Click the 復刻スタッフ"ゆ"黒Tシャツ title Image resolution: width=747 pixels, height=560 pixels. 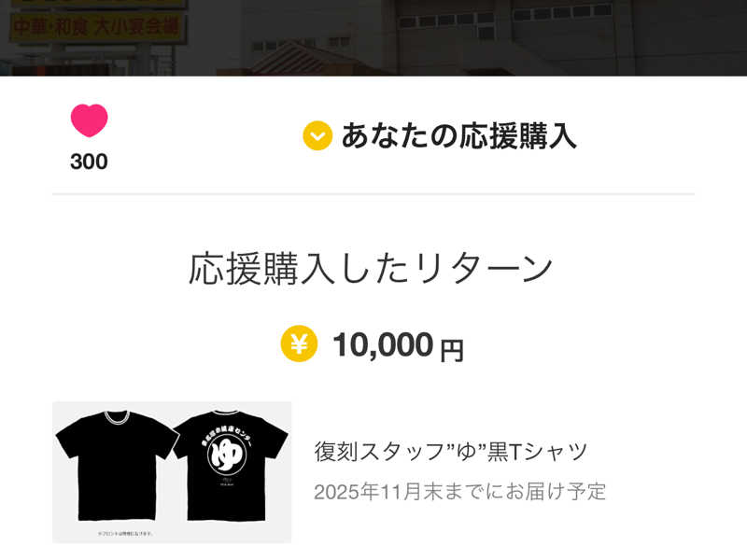click(x=451, y=452)
